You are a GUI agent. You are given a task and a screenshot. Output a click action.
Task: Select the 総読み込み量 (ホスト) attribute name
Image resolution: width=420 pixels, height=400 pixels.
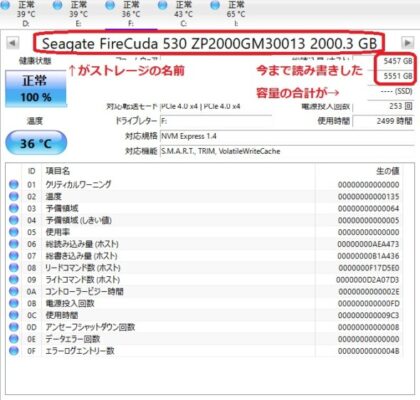click(x=82, y=244)
